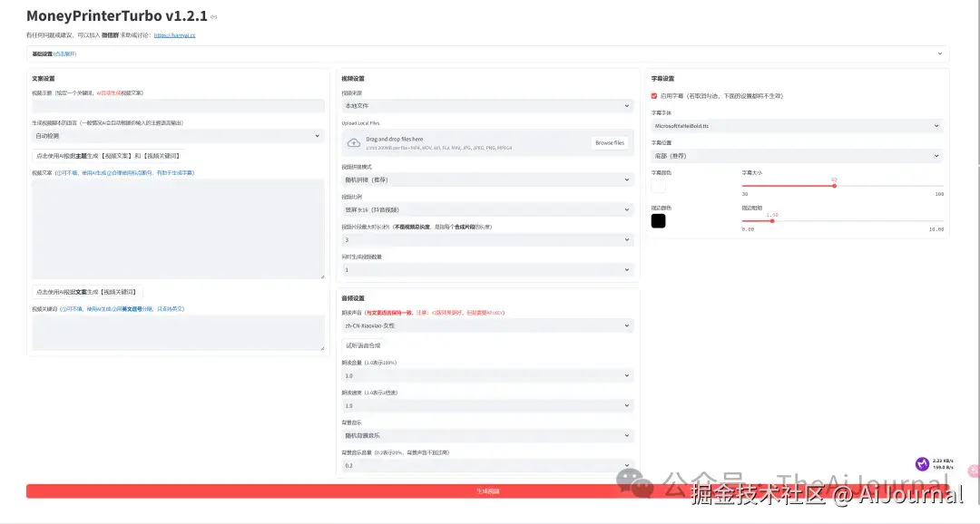Click the voice synthesis preview button
The image size is (980, 524).
[363, 345]
